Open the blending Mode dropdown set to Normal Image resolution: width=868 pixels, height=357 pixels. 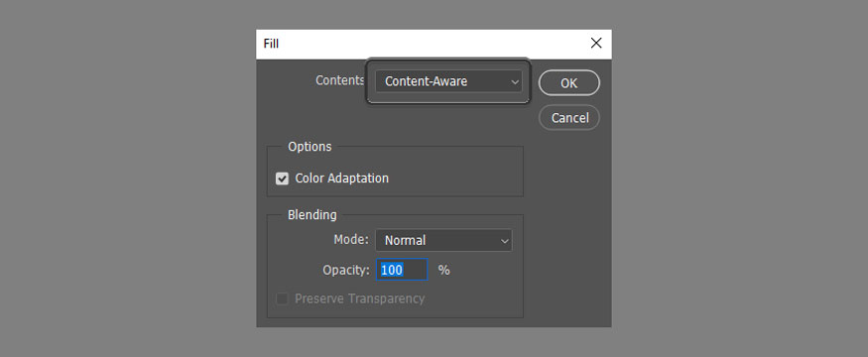[x=443, y=241]
